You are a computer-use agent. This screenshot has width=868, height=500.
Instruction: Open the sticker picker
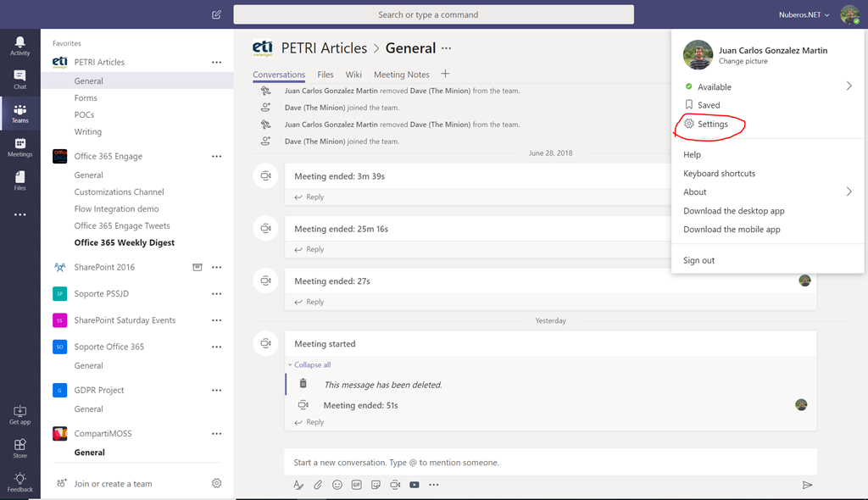[x=376, y=485]
